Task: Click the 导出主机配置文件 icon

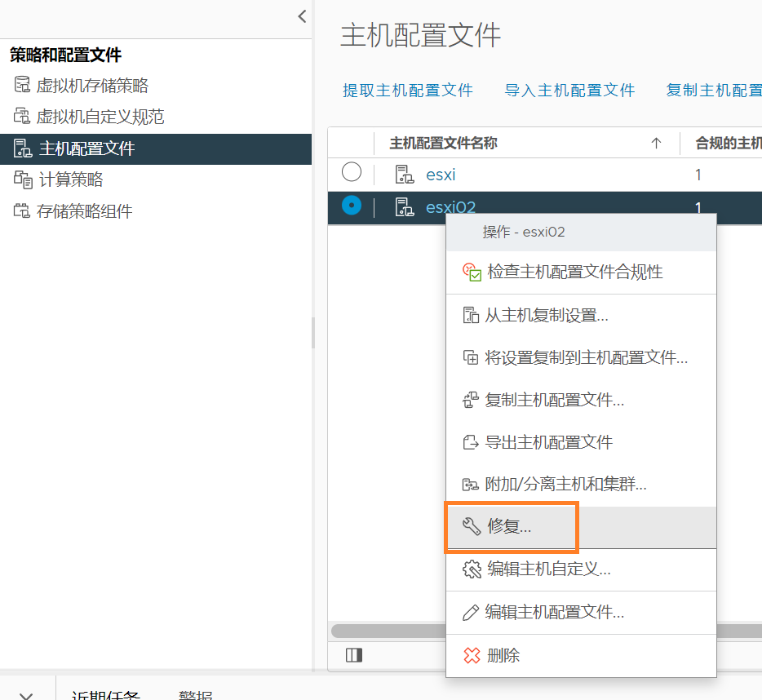Action: click(471, 443)
